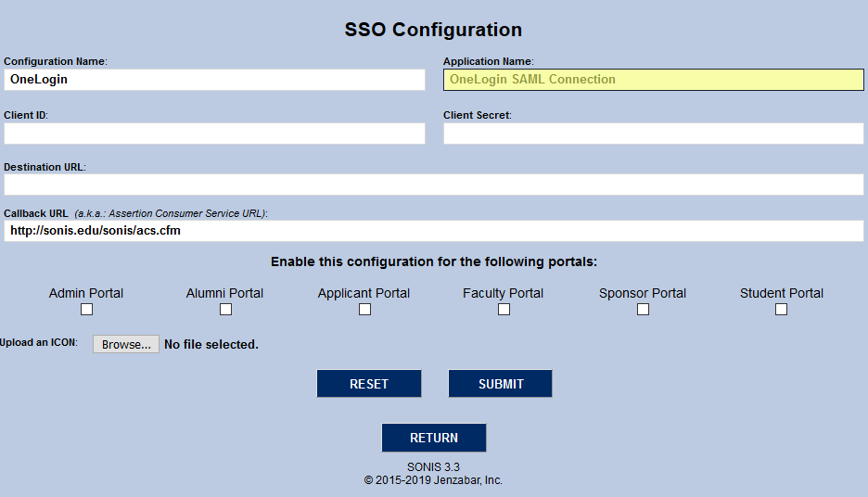The width and height of the screenshot is (868, 497).
Task: Click the Application Name label
Action: (x=488, y=61)
